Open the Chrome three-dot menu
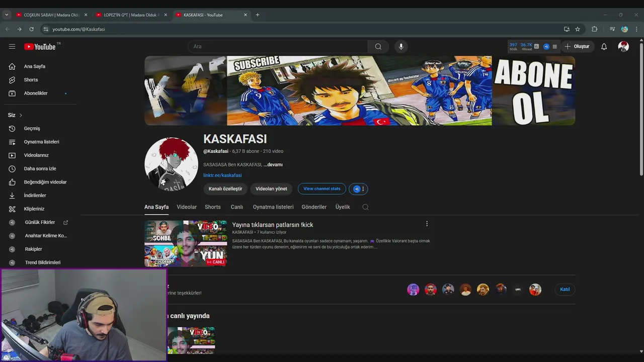 636,29
